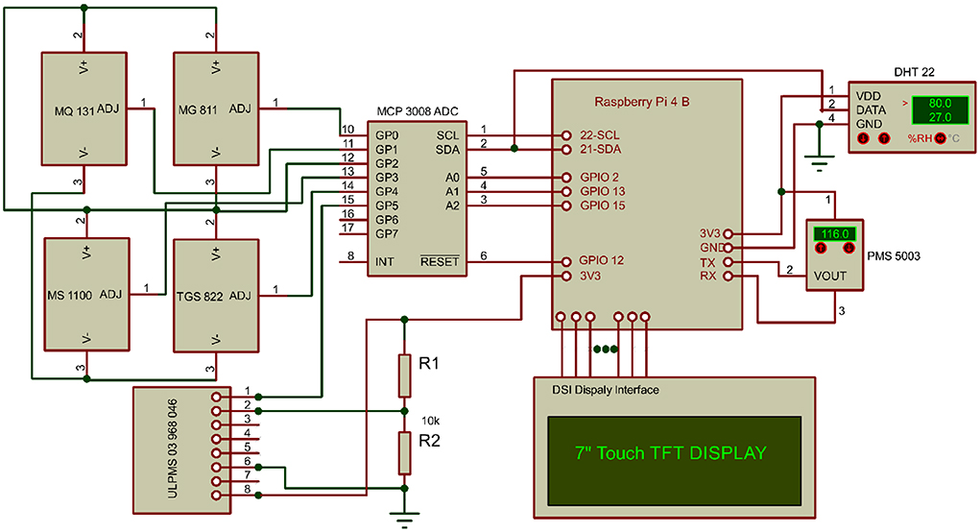This screenshot has height=532, width=980.
Task: Click the R1 label text
Action: [x=429, y=363]
